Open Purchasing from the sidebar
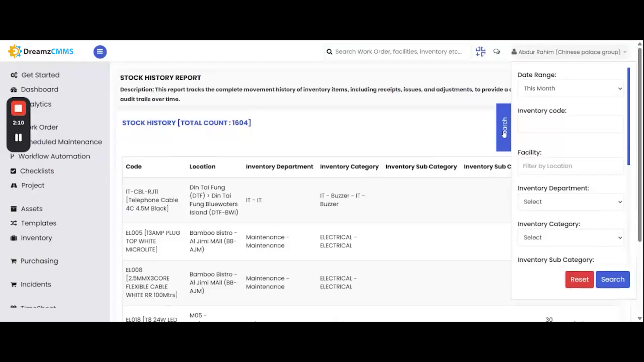This screenshot has width=644, height=362. pos(39,261)
